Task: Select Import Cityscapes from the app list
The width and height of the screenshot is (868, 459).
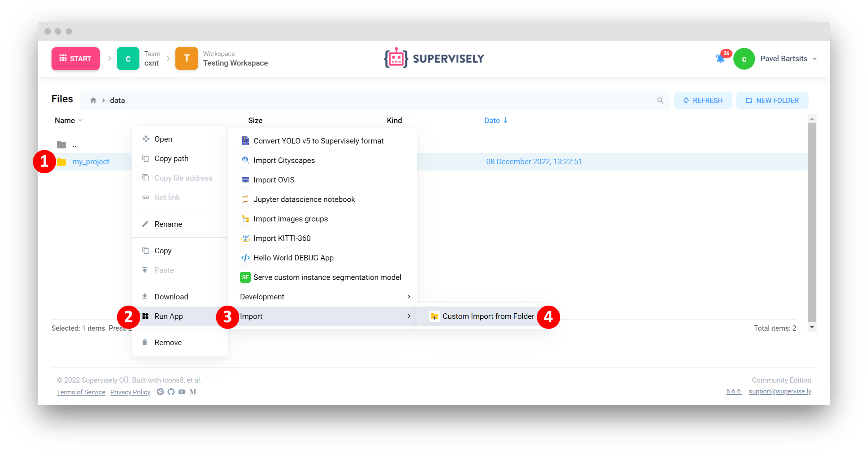Action: tap(284, 160)
